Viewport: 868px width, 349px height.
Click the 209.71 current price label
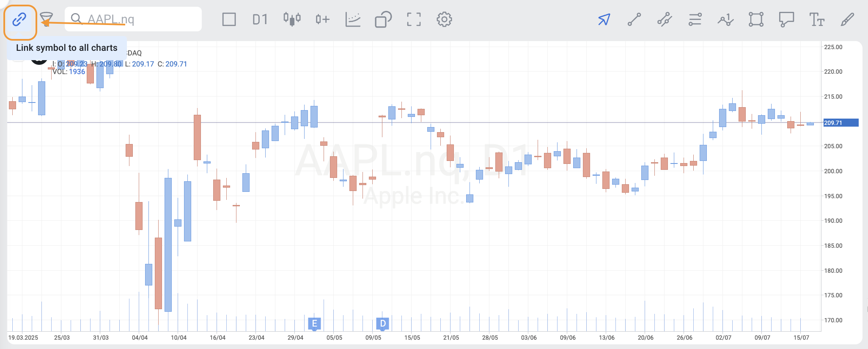[x=840, y=123]
